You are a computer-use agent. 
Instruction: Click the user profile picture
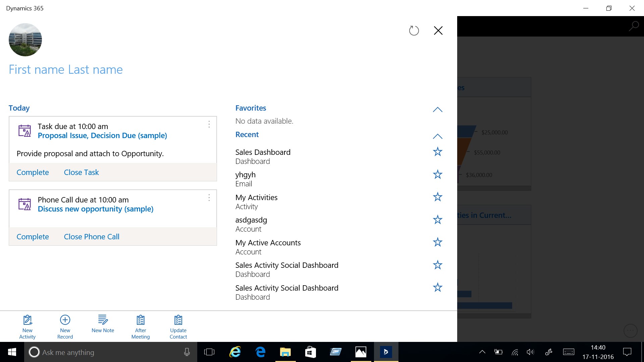point(25,40)
